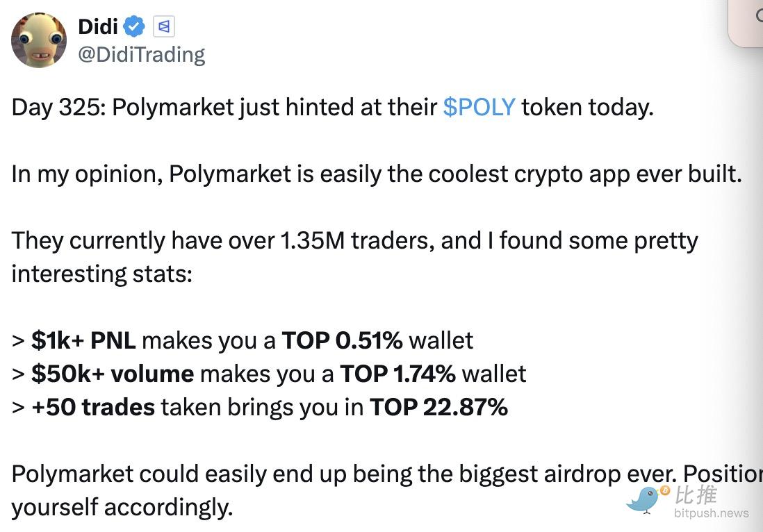Click the bold "$50k+ volume" text
The height and width of the screenshot is (532, 763).
point(113,374)
